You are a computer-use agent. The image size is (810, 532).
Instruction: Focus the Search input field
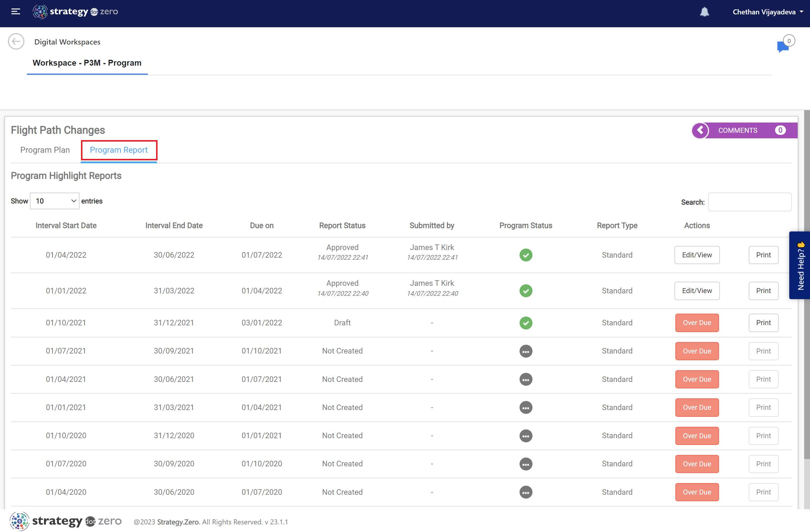[x=750, y=202]
